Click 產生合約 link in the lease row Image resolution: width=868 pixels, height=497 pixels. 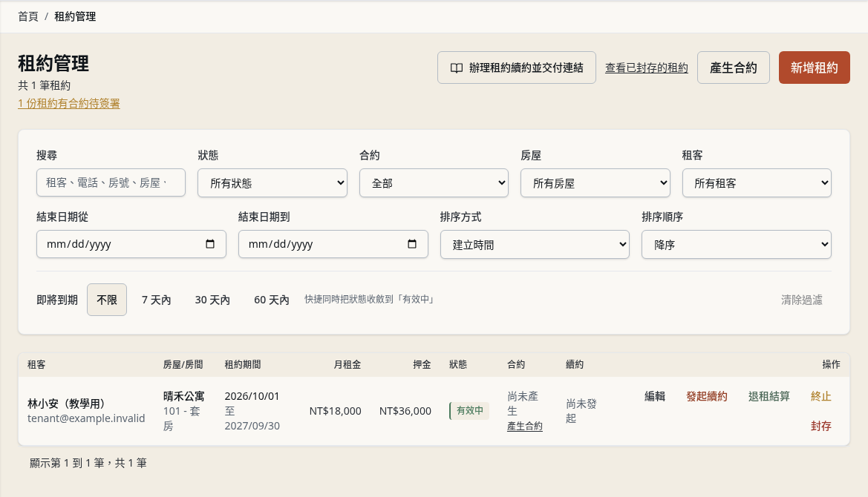(x=525, y=427)
